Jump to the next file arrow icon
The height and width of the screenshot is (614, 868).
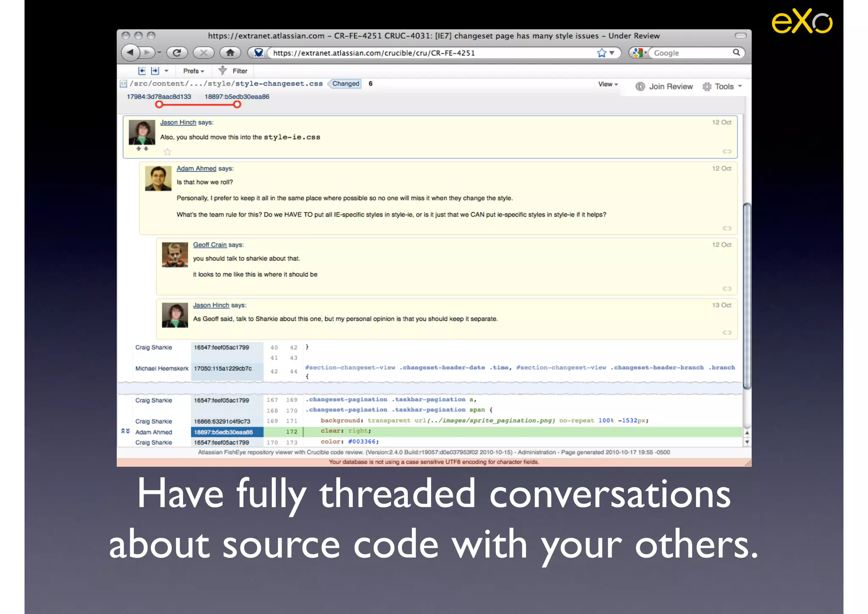[155, 71]
